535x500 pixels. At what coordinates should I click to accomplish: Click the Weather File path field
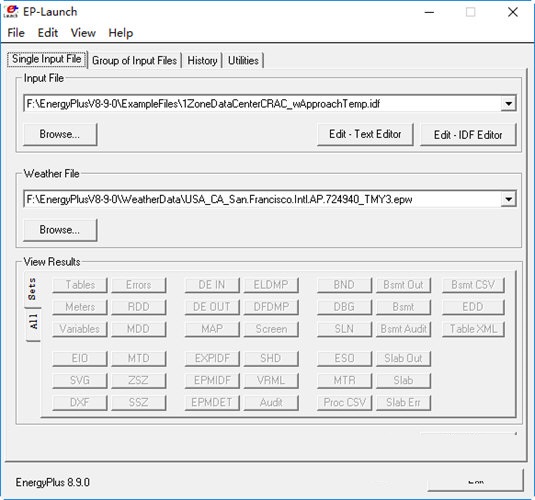(x=262, y=199)
